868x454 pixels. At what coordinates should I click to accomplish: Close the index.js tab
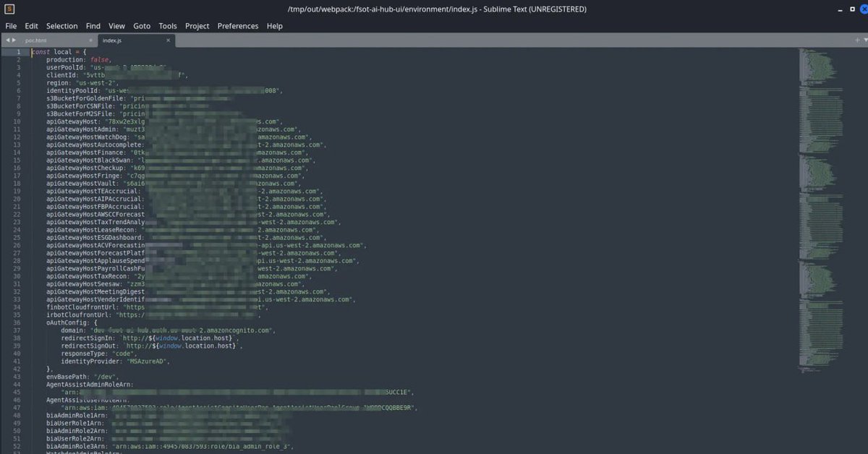pos(169,40)
